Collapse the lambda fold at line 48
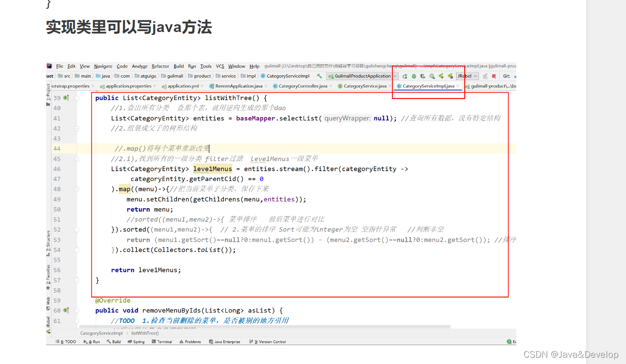Image resolution: width=626 pixels, height=364 pixels. tap(77, 189)
